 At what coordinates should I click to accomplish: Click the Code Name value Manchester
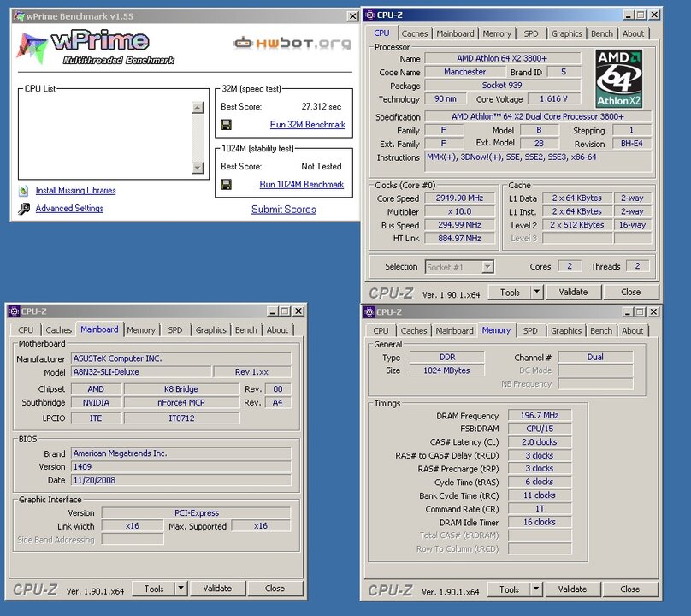point(464,72)
